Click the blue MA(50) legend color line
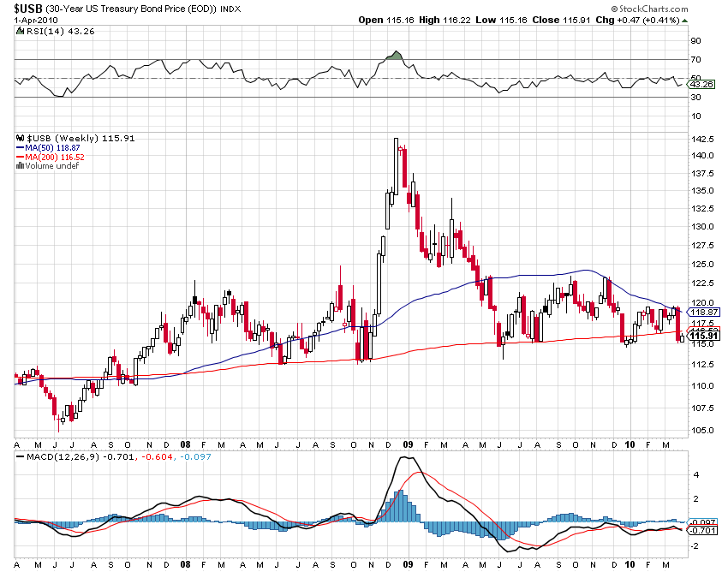This screenshot has height=572, width=728. click(21, 147)
